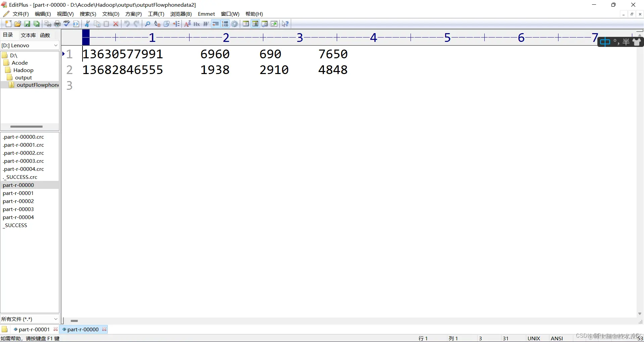
Task: Switch to the part-r-00001 document tab
Action: pos(34,329)
